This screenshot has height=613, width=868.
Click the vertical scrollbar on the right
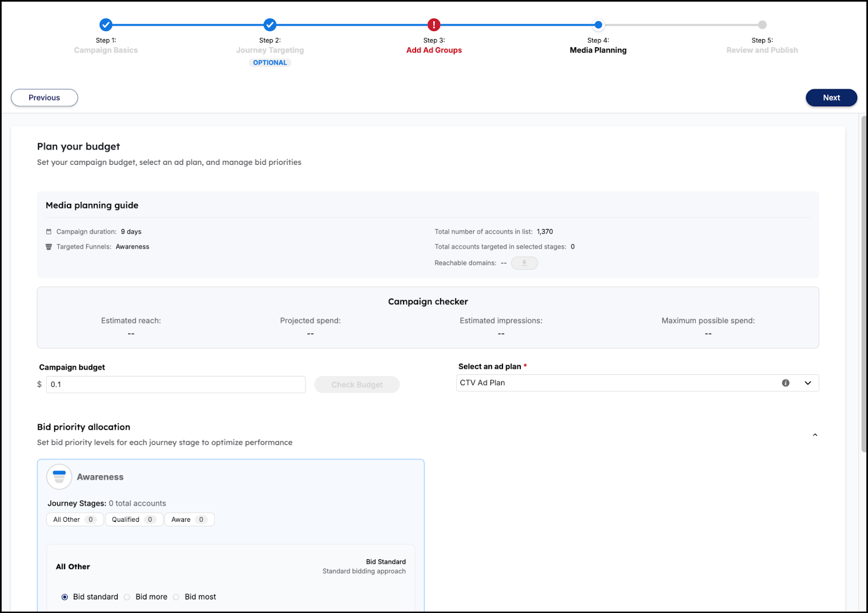pos(864,282)
